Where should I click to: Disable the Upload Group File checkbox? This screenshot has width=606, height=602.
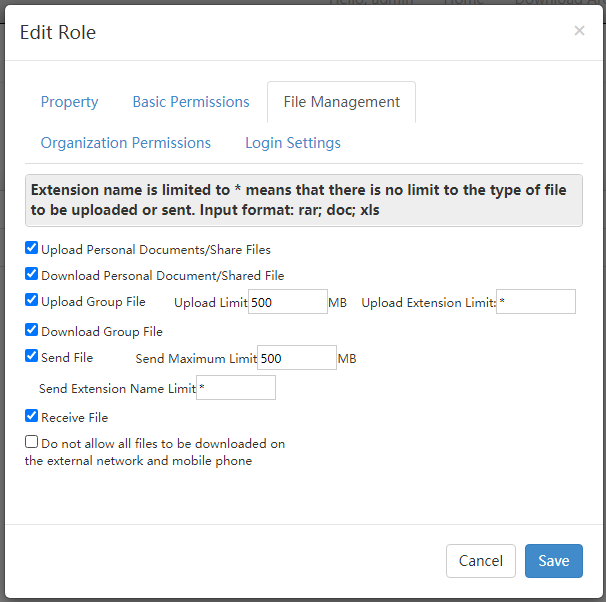click(32, 300)
